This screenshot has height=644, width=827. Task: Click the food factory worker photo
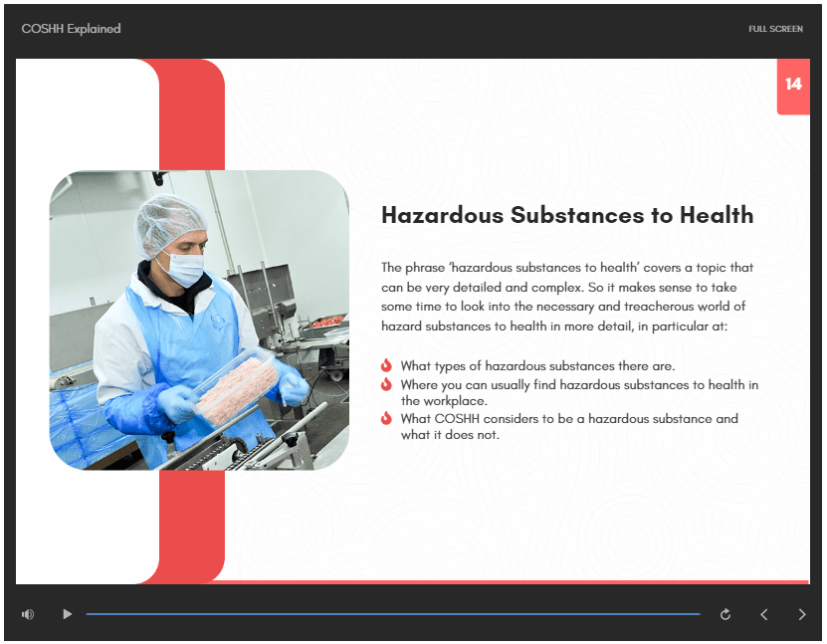(x=199, y=319)
